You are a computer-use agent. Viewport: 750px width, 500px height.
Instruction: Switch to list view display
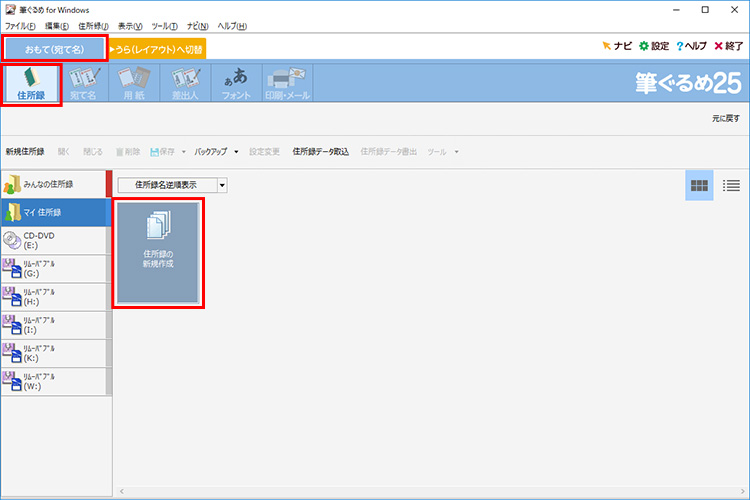coord(731,185)
